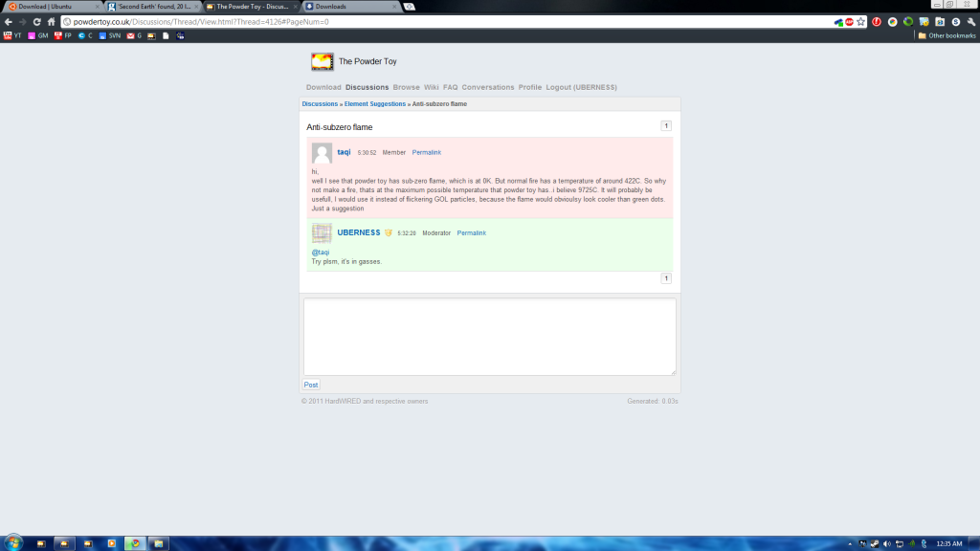980x551 pixels.
Task: Click The Powder Toy site logo
Action: point(323,61)
